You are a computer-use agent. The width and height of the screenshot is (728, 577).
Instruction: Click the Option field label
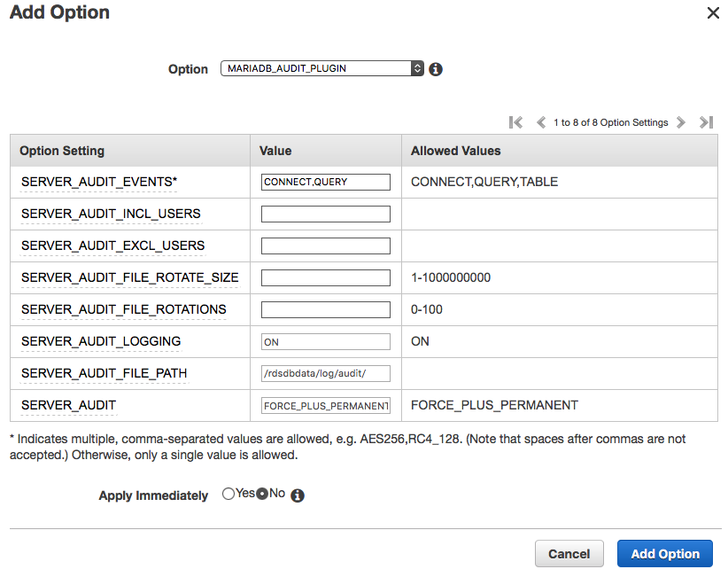tap(188, 69)
